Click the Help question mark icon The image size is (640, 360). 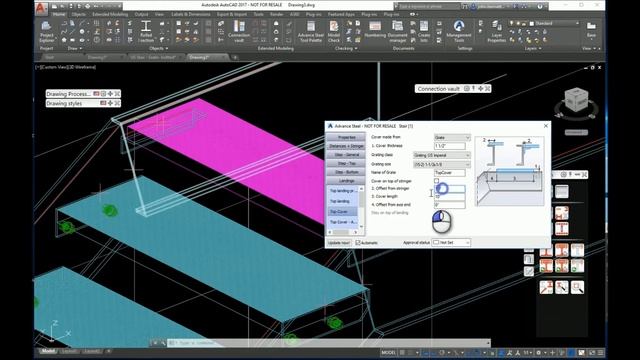click(540, 6)
